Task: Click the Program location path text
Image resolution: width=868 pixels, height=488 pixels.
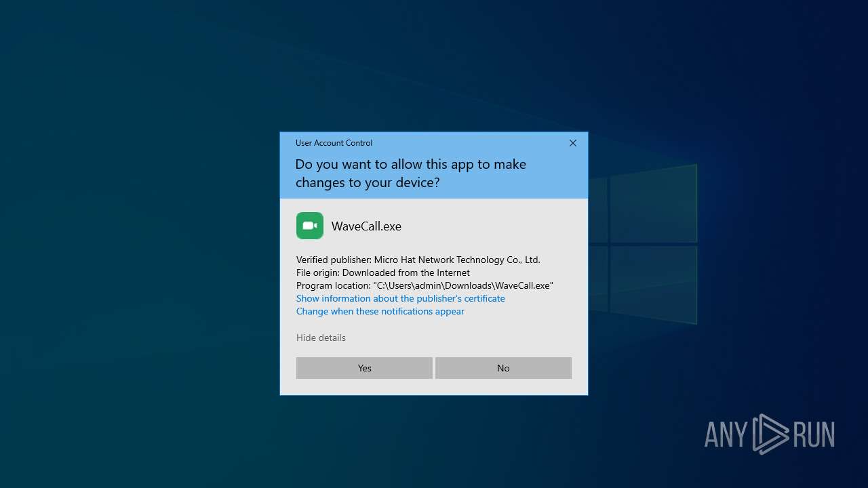Action: [x=425, y=285]
